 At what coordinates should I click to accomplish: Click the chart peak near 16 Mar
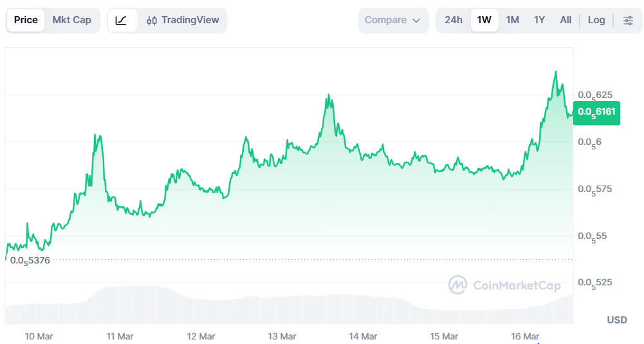click(x=556, y=72)
